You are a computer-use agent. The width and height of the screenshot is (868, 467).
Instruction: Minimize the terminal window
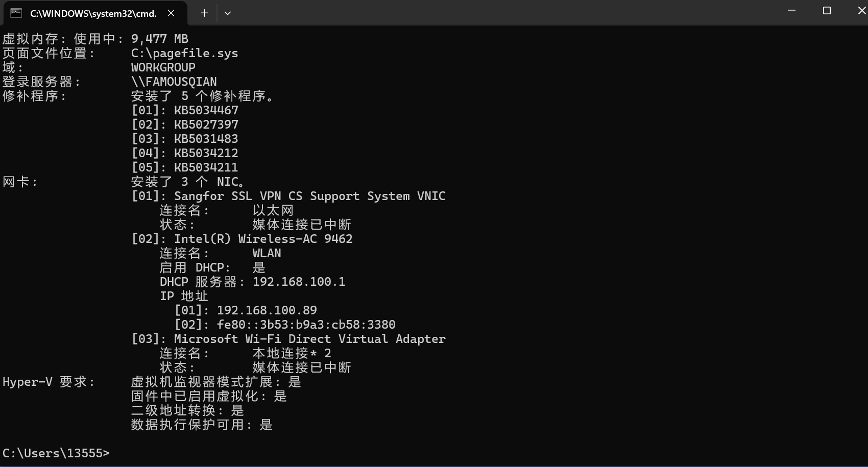click(x=791, y=11)
